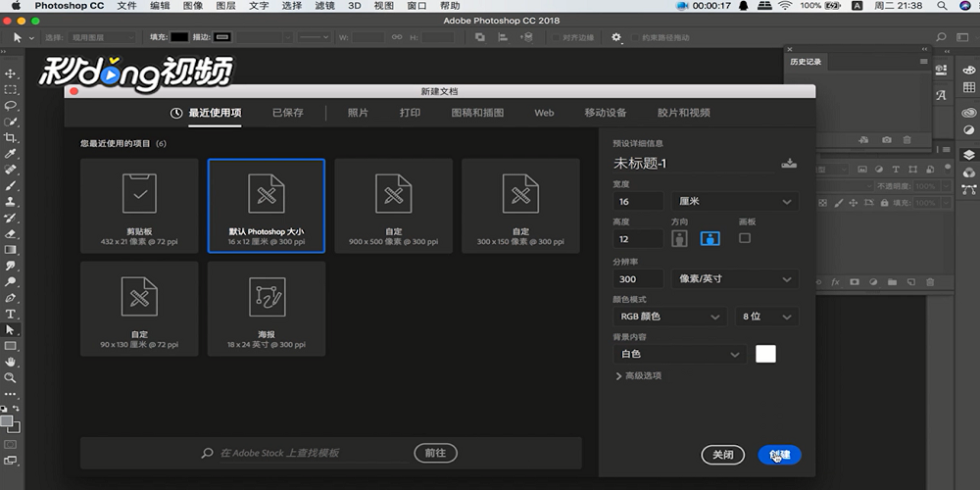Select the History Brush tool
The height and width of the screenshot is (490, 980).
tap(10, 218)
